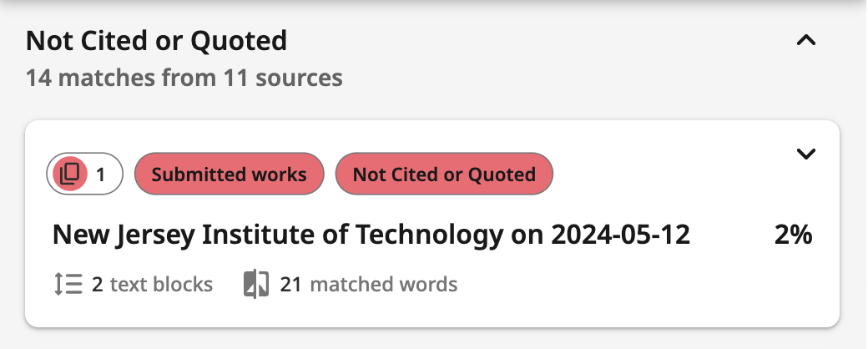Click the Not Cited or Quoted section heading
The width and height of the screenshot is (868, 349).
(156, 39)
